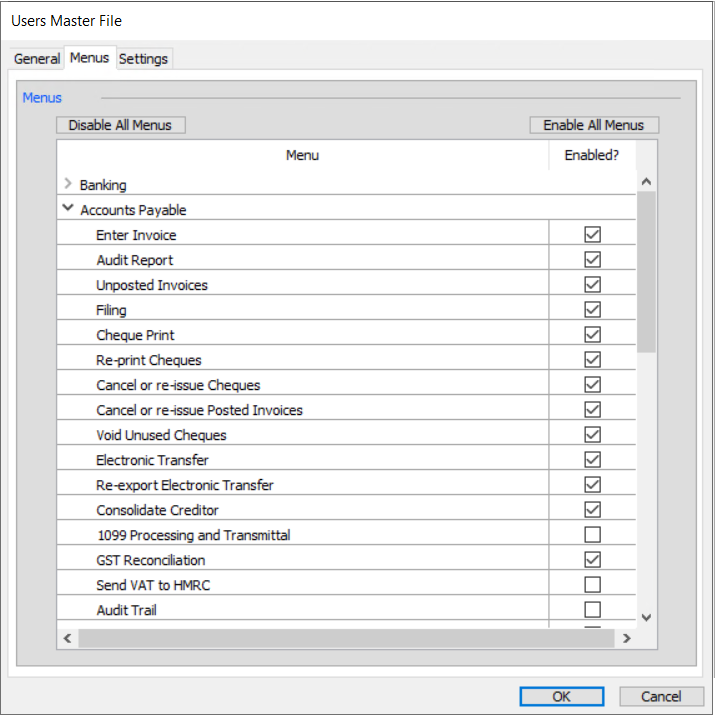Switch to the General tab
Screen dimensions: 716x715
coord(37,59)
